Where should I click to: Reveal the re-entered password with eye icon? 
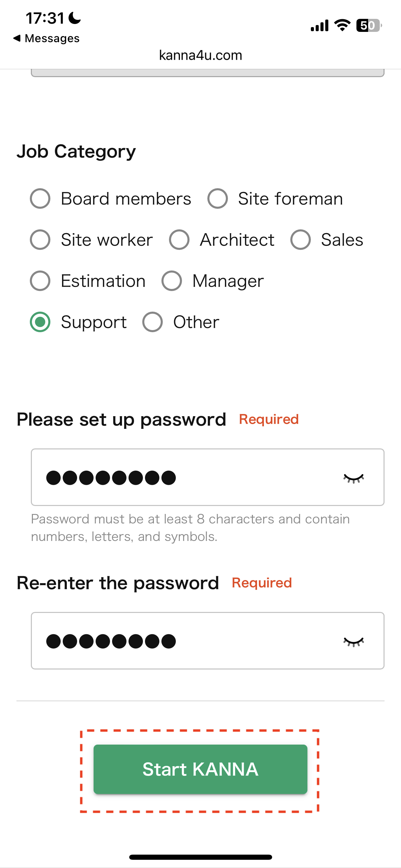(354, 641)
